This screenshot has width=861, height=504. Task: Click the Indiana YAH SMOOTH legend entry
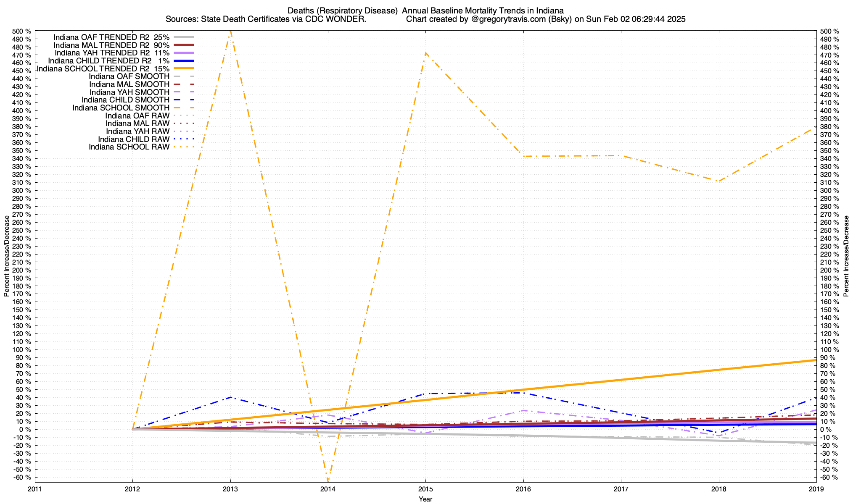129,92
